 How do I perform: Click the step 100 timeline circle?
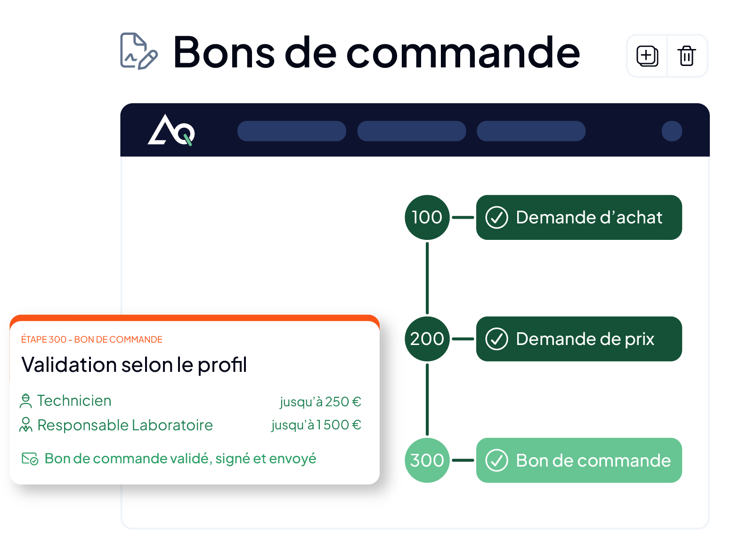point(427,217)
